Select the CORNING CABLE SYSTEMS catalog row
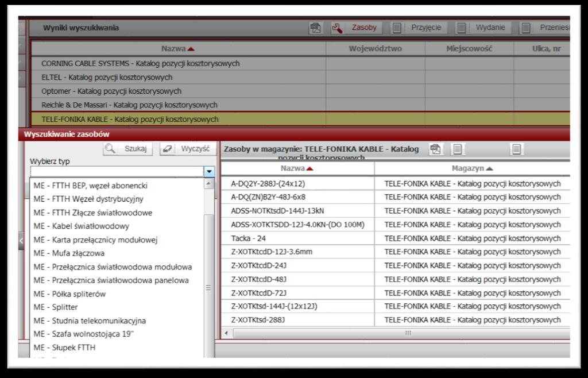The width and height of the screenshot is (588, 378). [300, 63]
